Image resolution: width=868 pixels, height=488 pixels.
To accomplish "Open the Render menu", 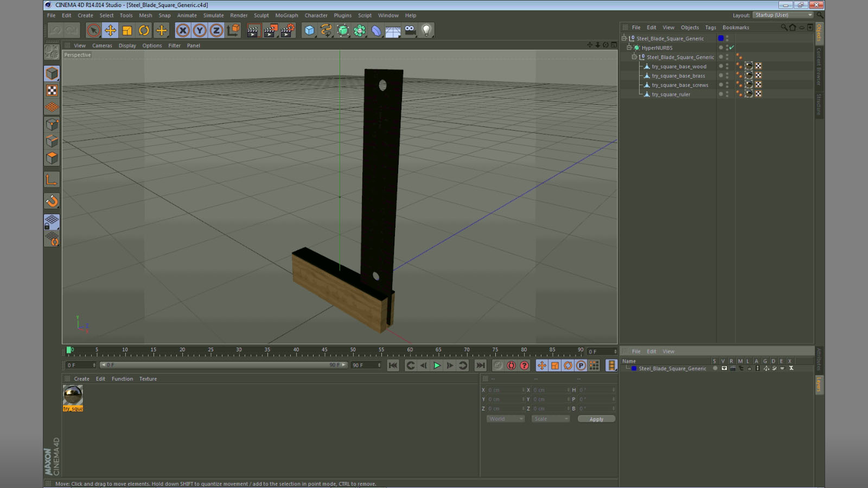I will [x=239, y=15].
